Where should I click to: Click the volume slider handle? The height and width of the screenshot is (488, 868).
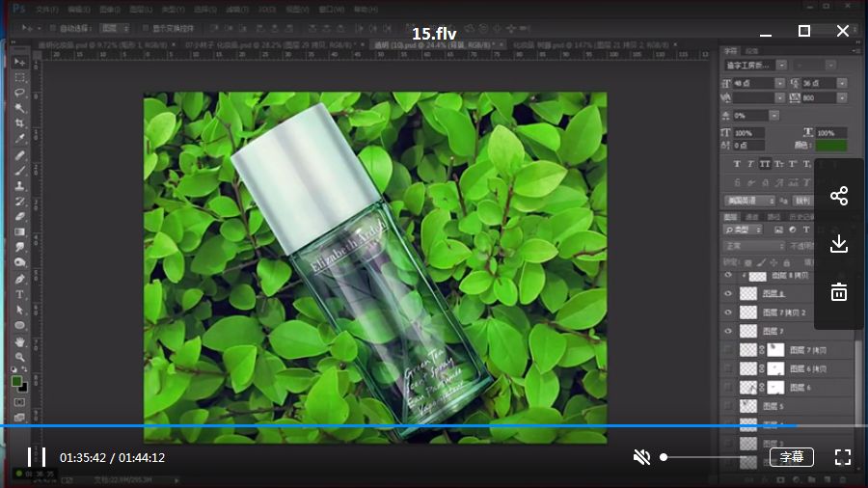coord(664,457)
